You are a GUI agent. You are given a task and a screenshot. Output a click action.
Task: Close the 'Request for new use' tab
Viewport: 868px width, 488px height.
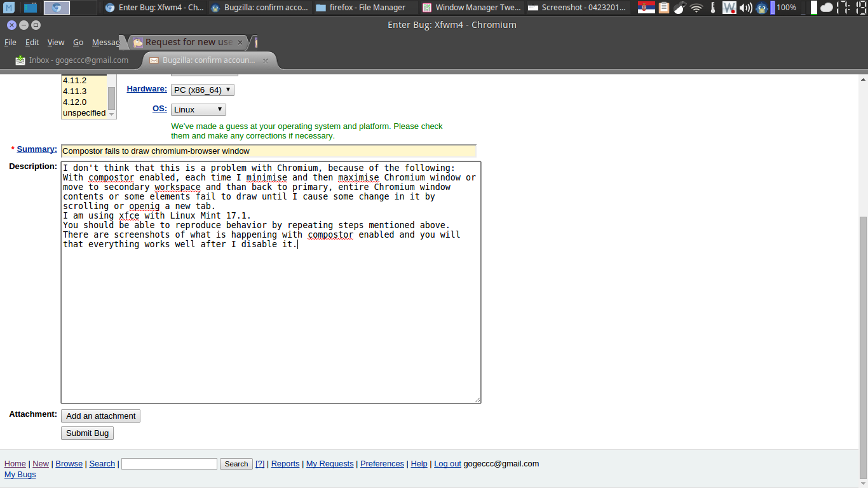coord(240,43)
